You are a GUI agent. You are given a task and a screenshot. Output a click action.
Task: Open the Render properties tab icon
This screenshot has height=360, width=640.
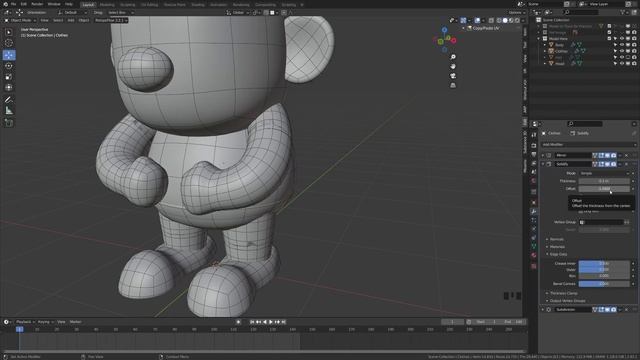tap(534, 145)
